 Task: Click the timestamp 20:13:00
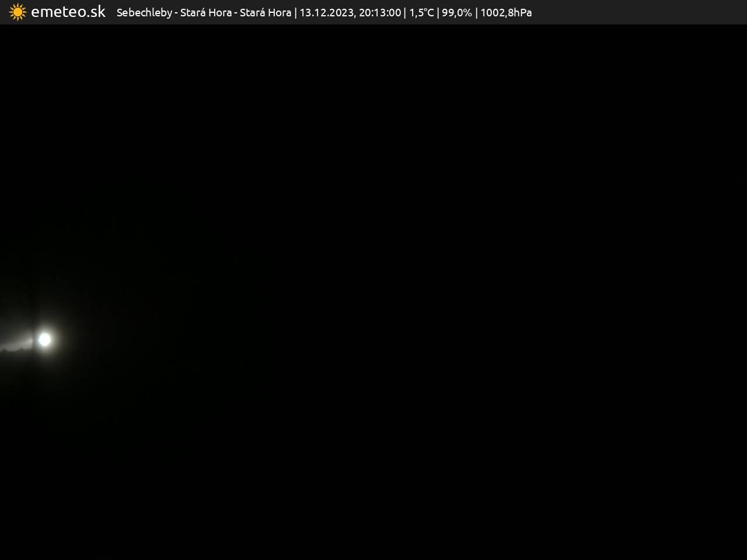pyautogui.click(x=380, y=13)
